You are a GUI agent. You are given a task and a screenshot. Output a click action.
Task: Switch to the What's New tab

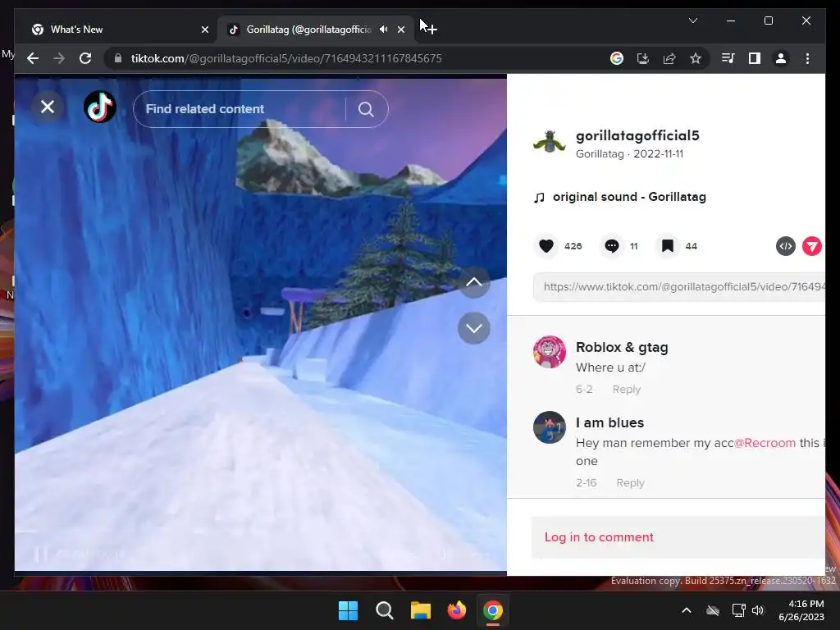[x=115, y=30]
